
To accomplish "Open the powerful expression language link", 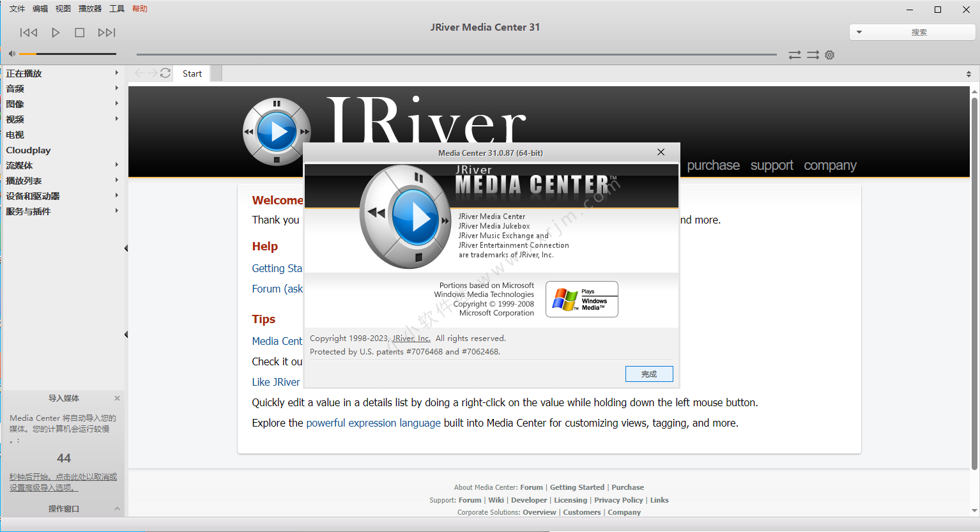I will coord(372,423).
